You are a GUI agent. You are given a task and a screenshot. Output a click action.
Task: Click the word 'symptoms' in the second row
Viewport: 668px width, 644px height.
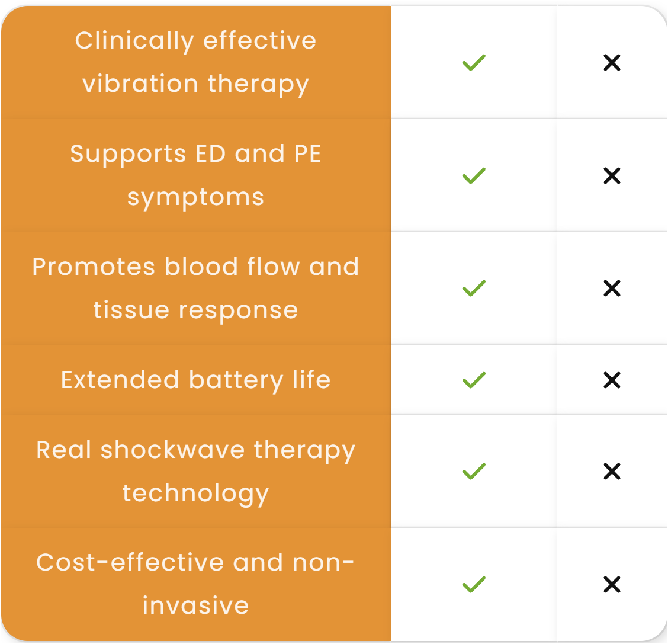pos(195,197)
